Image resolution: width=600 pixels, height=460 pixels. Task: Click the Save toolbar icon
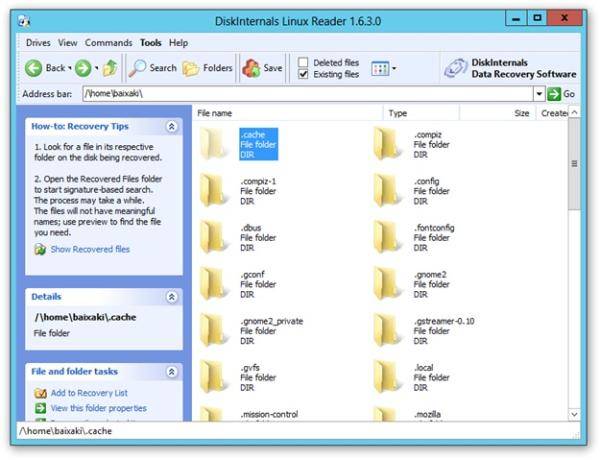click(251, 69)
